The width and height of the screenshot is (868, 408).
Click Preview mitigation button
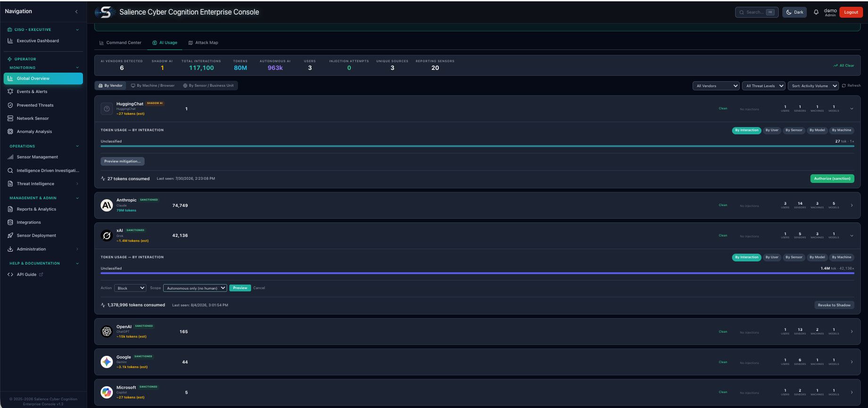[x=122, y=161]
